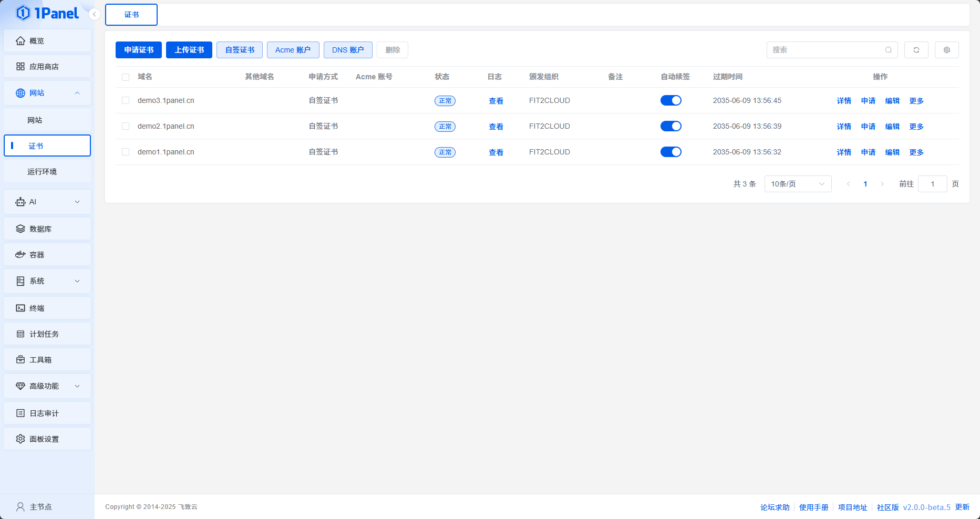Open 更多 menu for demo3.1panel.cn
The width and height of the screenshot is (980, 519).
(x=916, y=101)
